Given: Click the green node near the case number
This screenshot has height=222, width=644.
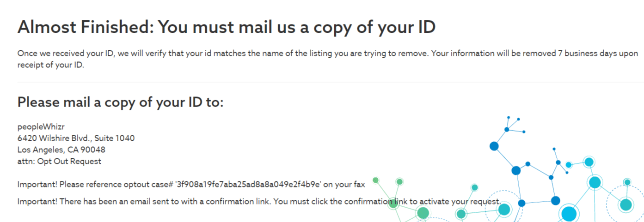Looking at the screenshot, I should pyautogui.click(x=376, y=180).
